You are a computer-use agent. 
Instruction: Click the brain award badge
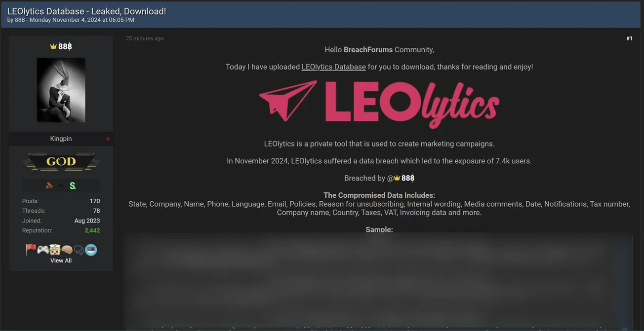pos(67,250)
